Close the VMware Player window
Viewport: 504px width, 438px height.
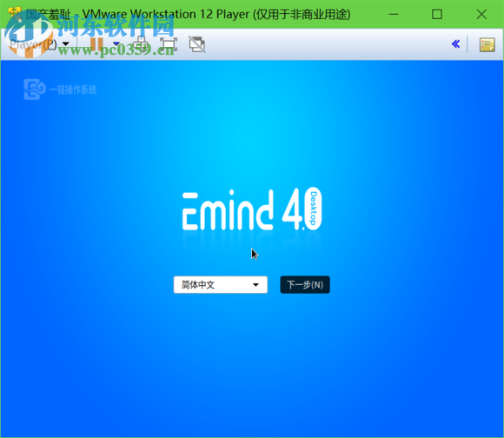[x=481, y=14]
